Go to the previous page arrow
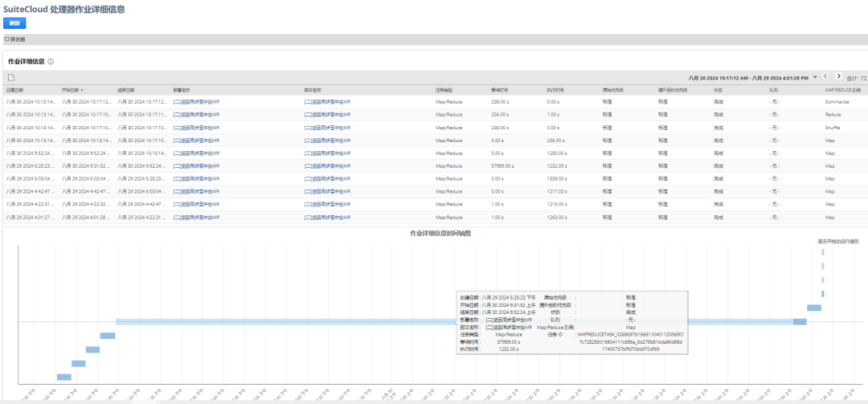Screen dimensions: 868x404 click(x=825, y=76)
